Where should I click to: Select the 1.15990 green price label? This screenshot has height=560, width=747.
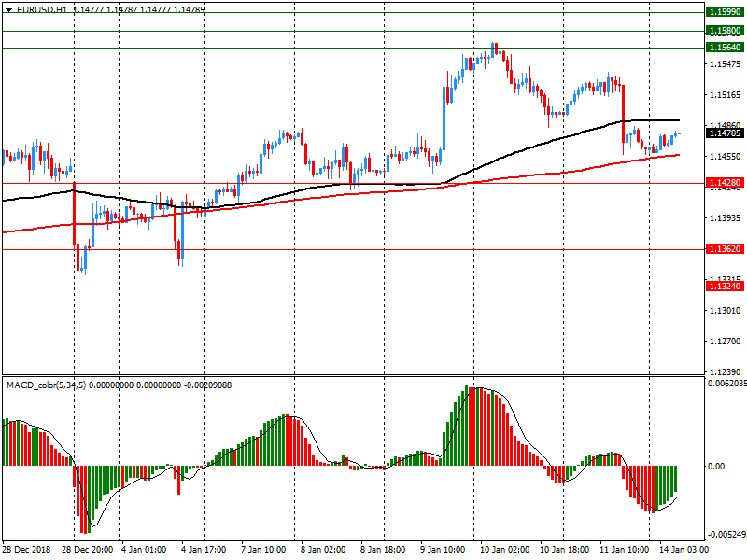(725, 12)
